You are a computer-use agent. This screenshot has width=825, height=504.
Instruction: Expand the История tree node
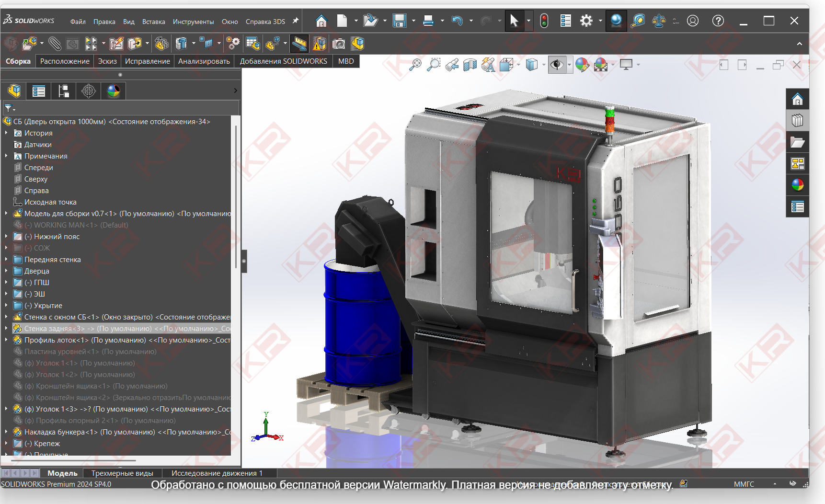click(x=6, y=133)
